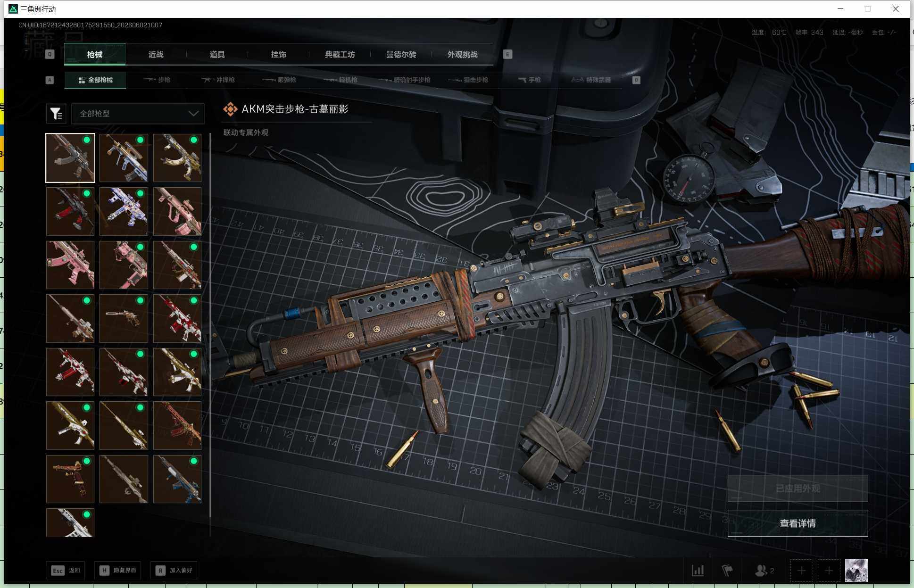Viewport: 914px width, 588px height.
Task: Click the 帧率 343 readout
Action: pyautogui.click(x=809, y=33)
